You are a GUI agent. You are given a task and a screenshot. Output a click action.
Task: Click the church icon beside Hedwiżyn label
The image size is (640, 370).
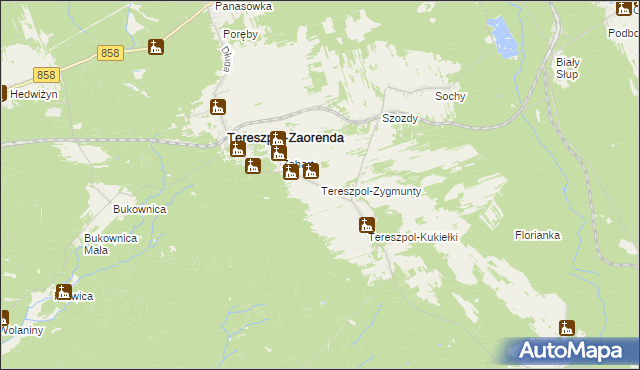pyautogui.click(x=3, y=93)
